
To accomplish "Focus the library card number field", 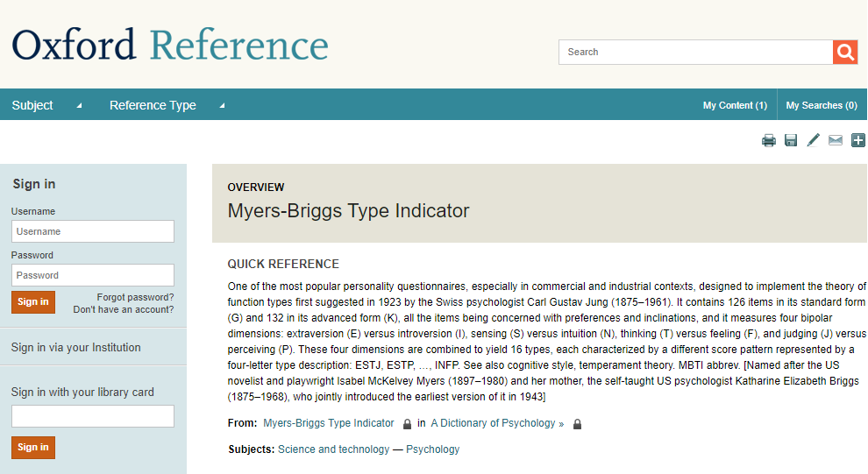I will [93, 416].
